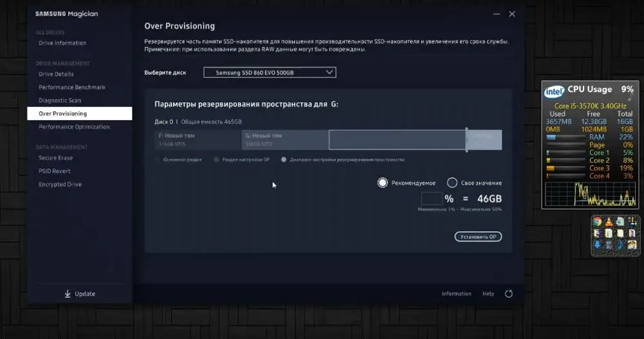This screenshot has width=644, height=339.
Task: Go to Performance Benchmark
Action: tap(72, 87)
